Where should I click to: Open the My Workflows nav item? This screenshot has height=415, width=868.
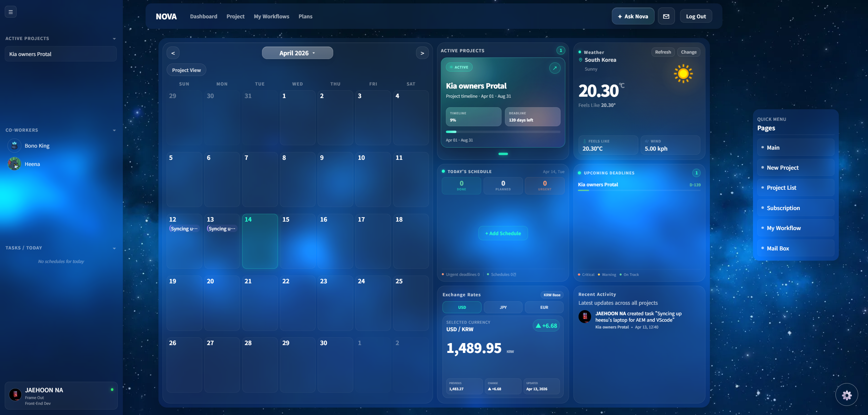[271, 16]
